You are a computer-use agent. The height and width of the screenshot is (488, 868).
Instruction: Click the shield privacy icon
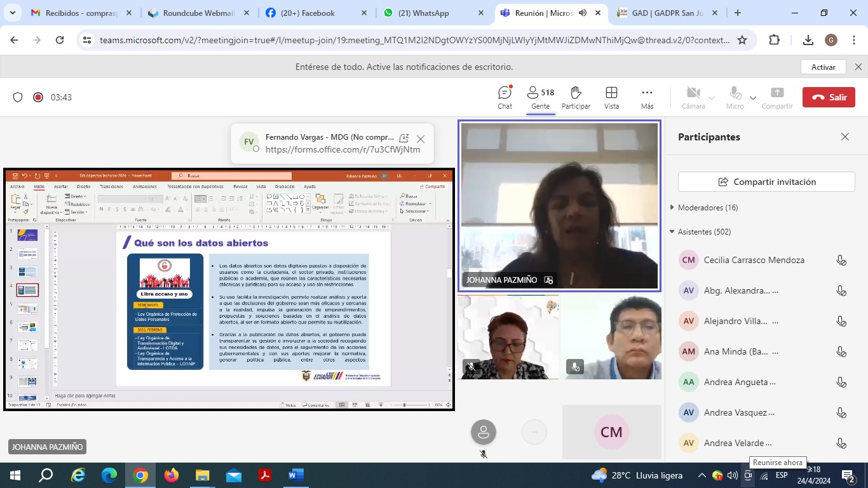point(18,97)
